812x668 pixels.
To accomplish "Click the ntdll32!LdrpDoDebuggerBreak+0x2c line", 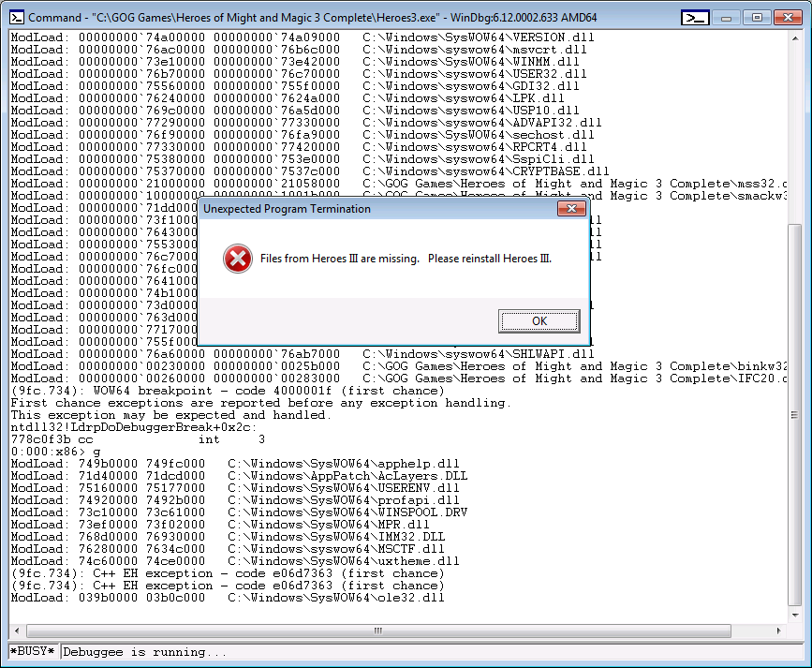I will coord(134,427).
